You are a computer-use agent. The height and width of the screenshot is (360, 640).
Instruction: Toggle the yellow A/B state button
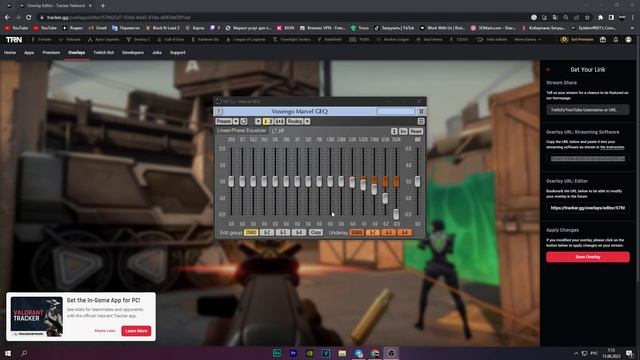point(268,121)
